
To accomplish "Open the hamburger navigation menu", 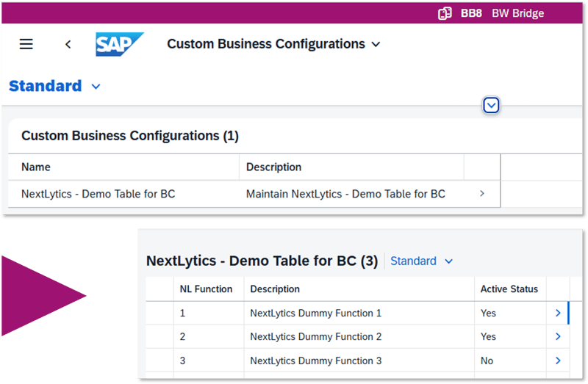I will tap(26, 44).
